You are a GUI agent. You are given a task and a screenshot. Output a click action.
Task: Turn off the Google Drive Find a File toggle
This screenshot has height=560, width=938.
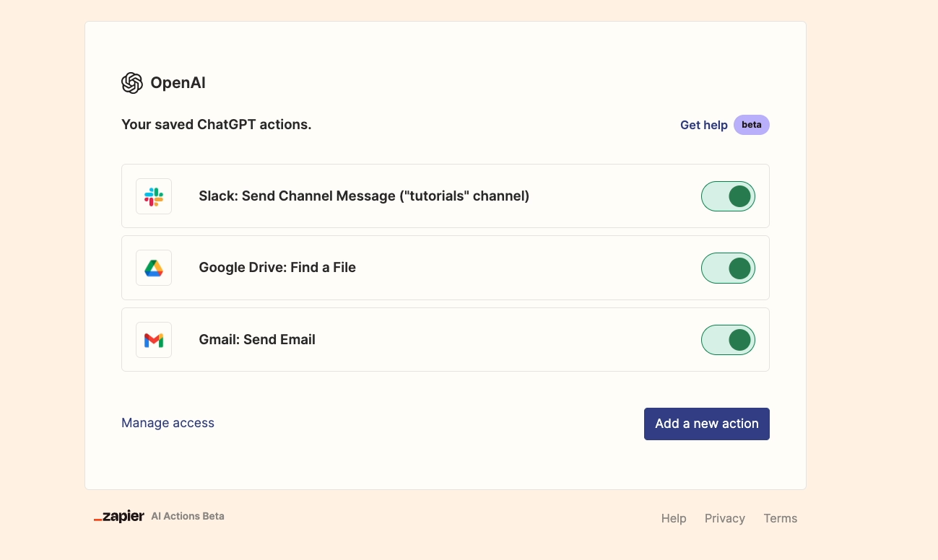pyautogui.click(x=728, y=268)
